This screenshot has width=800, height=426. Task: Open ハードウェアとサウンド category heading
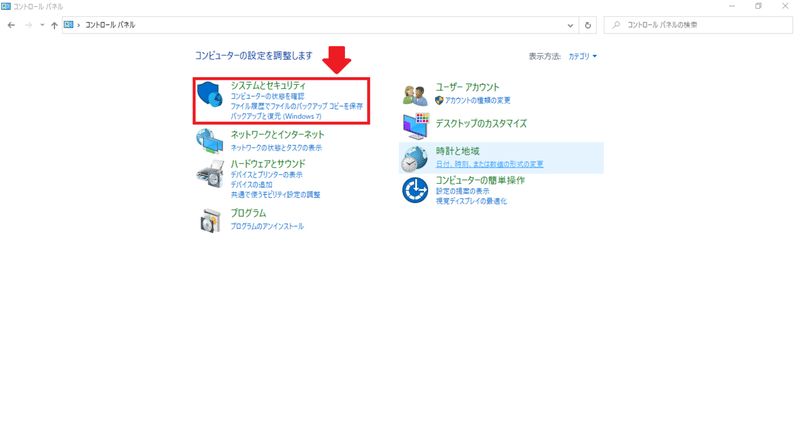(x=268, y=163)
